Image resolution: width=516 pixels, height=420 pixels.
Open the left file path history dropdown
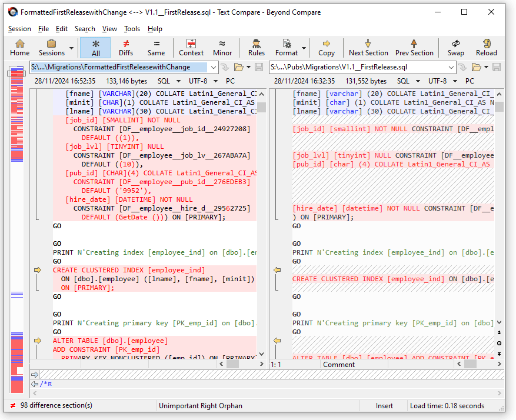213,68
